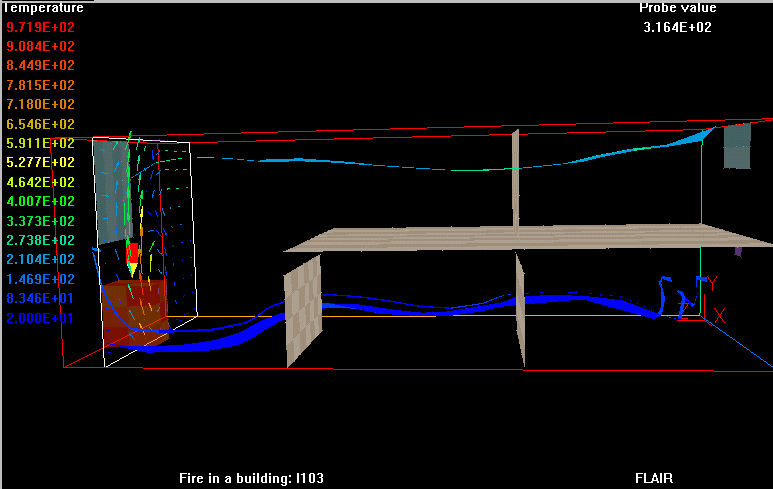The width and height of the screenshot is (773, 489).
Task: Click the horizontal beige floor slab
Action: click(x=500, y=238)
